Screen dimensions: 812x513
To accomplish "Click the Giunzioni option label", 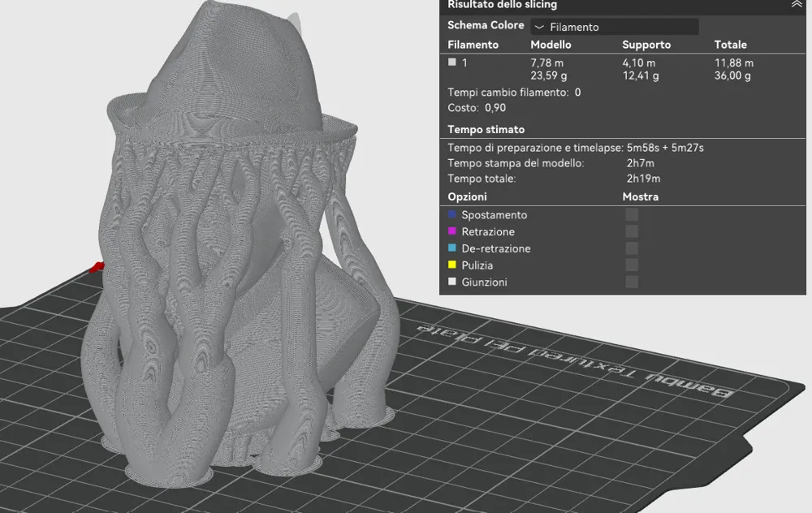I will click(484, 282).
